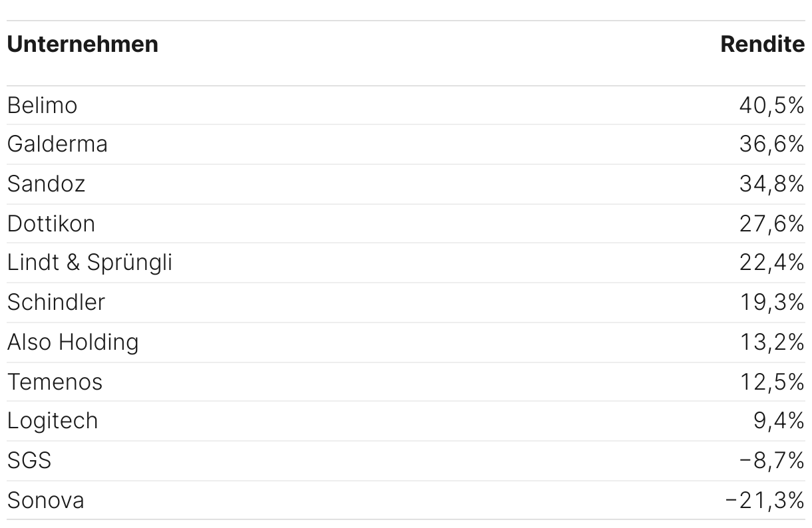
Task: Click the Sonova company cell
Action: (x=46, y=500)
